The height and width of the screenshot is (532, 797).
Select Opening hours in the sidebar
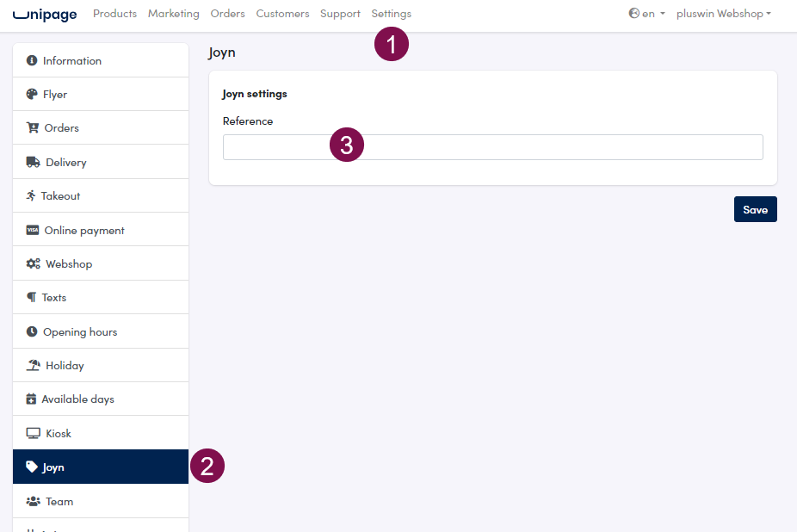tap(101, 331)
